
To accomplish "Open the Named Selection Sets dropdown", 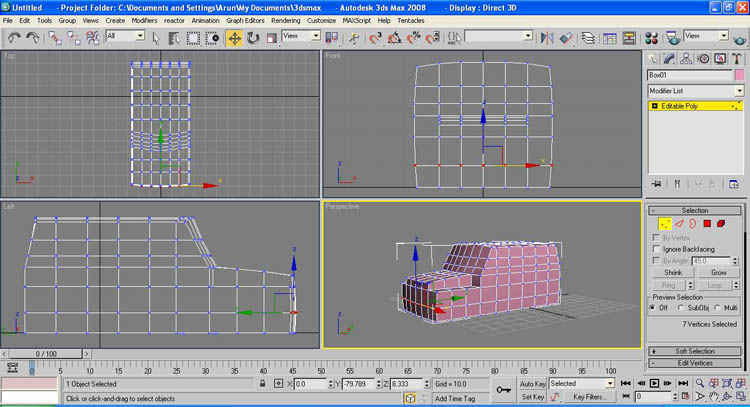I will [x=498, y=36].
